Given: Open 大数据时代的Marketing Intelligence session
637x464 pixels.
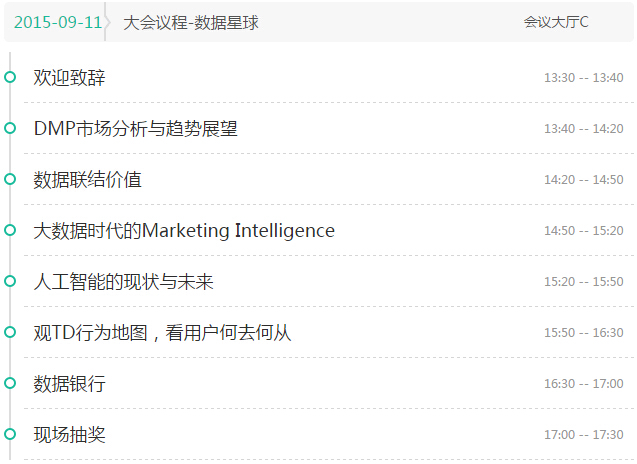Looking at the screenshot, I should tap(184, 231).
